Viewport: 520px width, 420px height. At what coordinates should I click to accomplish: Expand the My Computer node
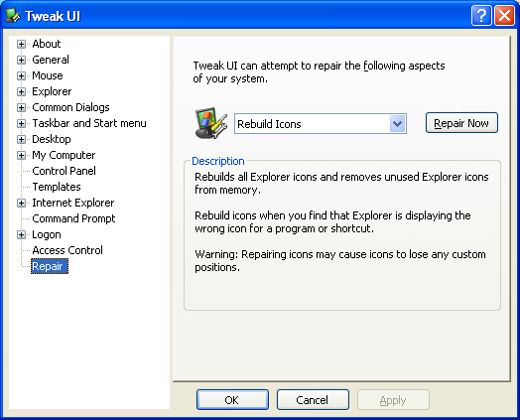pyautogui.click(x=21, y=156)
